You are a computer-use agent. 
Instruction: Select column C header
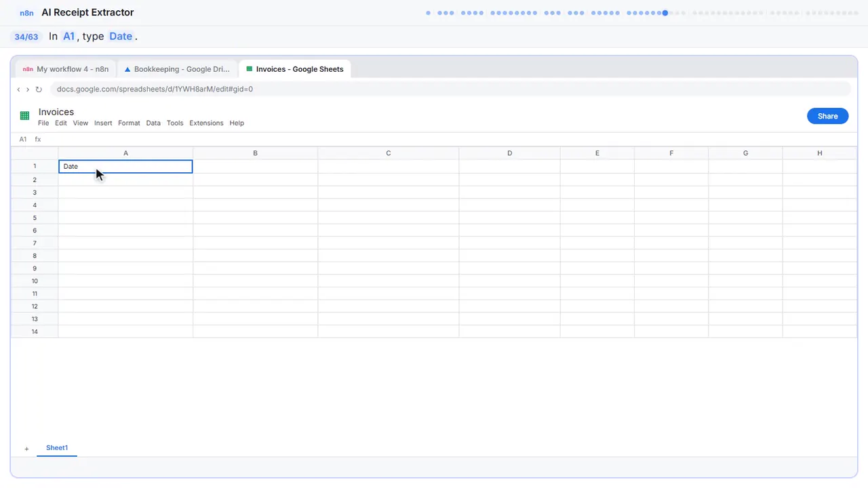point(388,153)
